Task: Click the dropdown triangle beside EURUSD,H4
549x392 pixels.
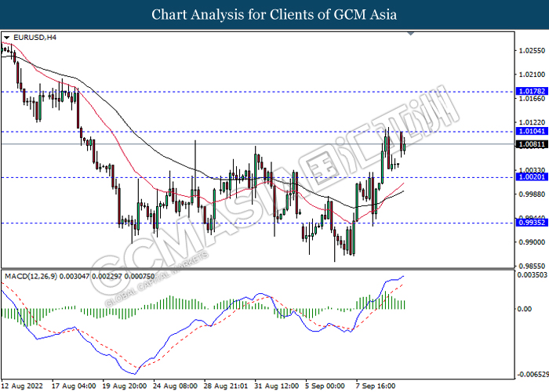Action: pos(6,38)
